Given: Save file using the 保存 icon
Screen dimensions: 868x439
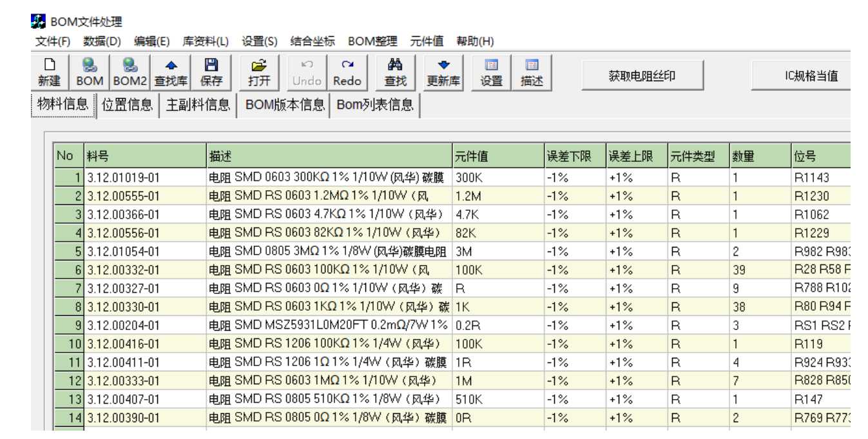Looking at the screenshot, I should click(211, 72).
